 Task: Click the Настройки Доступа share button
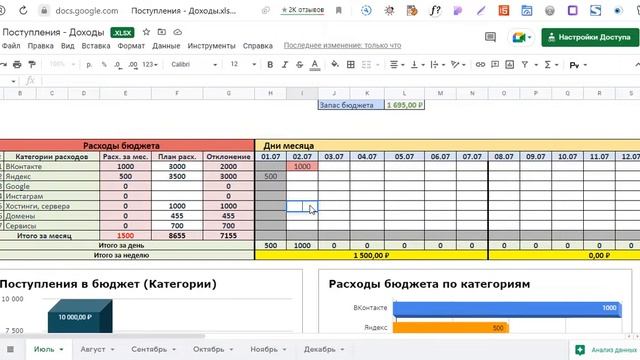coord(590,37)
